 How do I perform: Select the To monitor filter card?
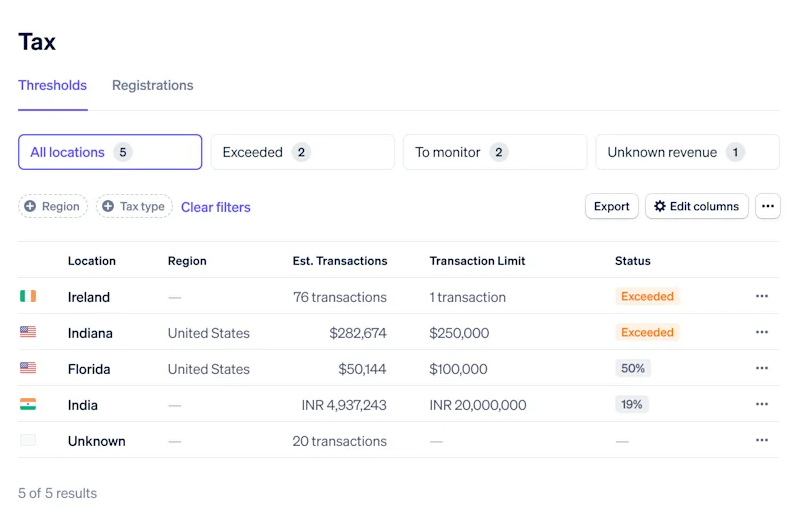[495, 152]
